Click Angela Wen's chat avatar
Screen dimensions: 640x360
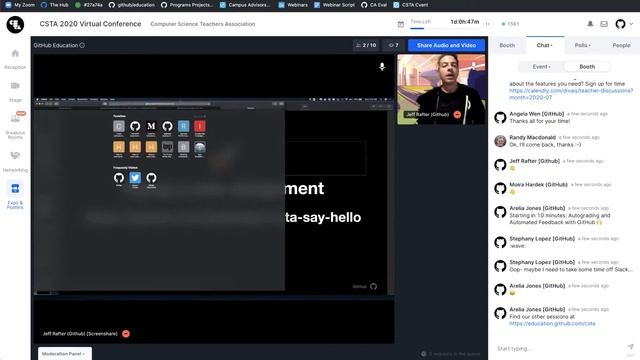500,118
